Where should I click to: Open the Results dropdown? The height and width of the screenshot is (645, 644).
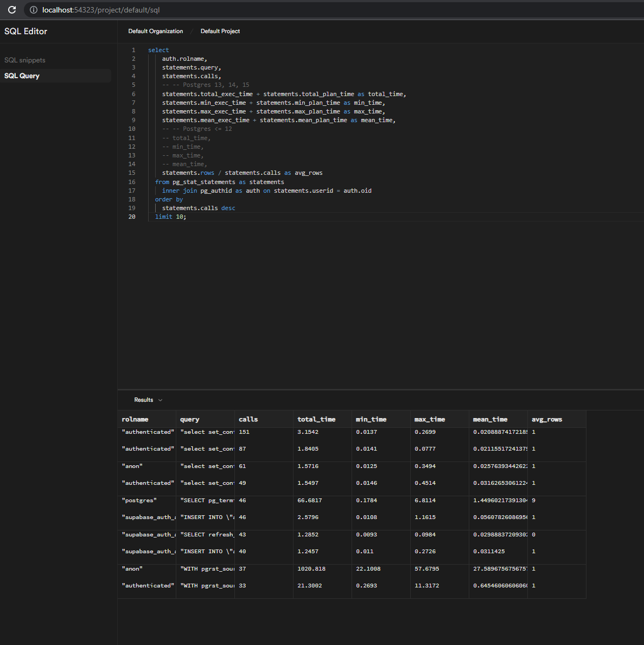click(x=148, y=400)
